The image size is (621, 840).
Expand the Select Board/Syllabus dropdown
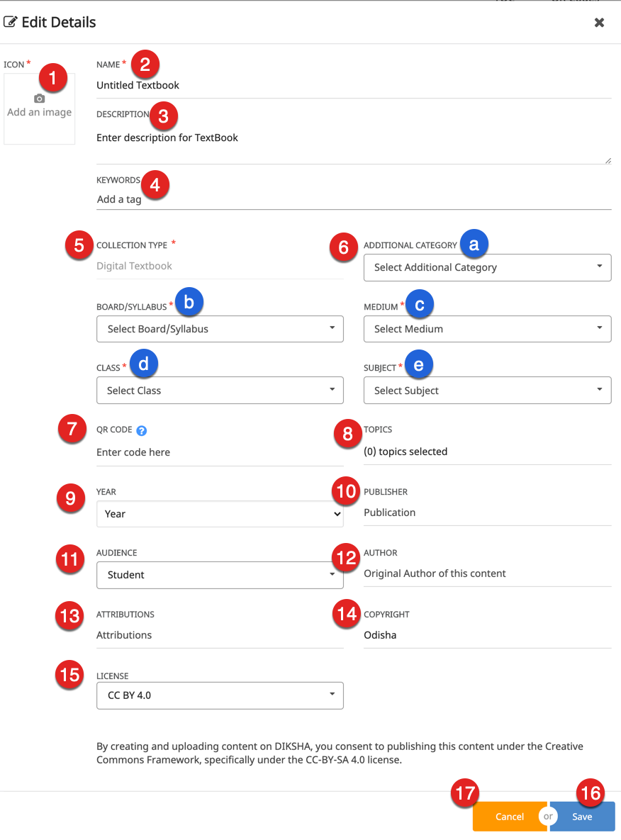point(220,329)
